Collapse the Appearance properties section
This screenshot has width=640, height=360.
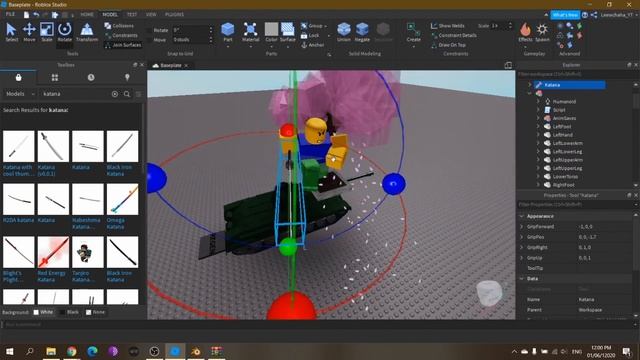coord(522,216)
